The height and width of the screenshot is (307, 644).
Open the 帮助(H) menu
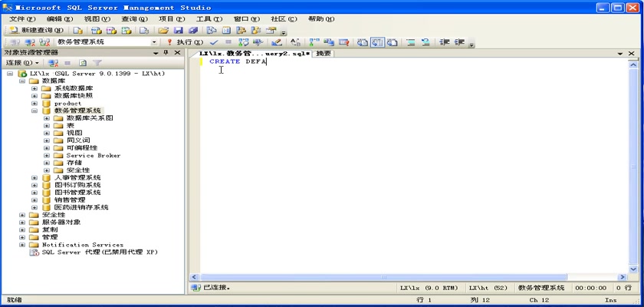click(x=321, y=19)
